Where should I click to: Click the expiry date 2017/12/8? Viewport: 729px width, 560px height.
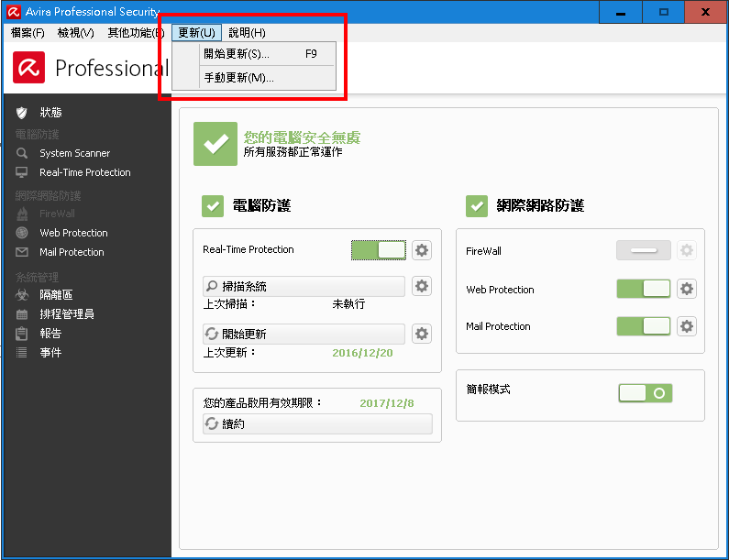click(386, 403)
